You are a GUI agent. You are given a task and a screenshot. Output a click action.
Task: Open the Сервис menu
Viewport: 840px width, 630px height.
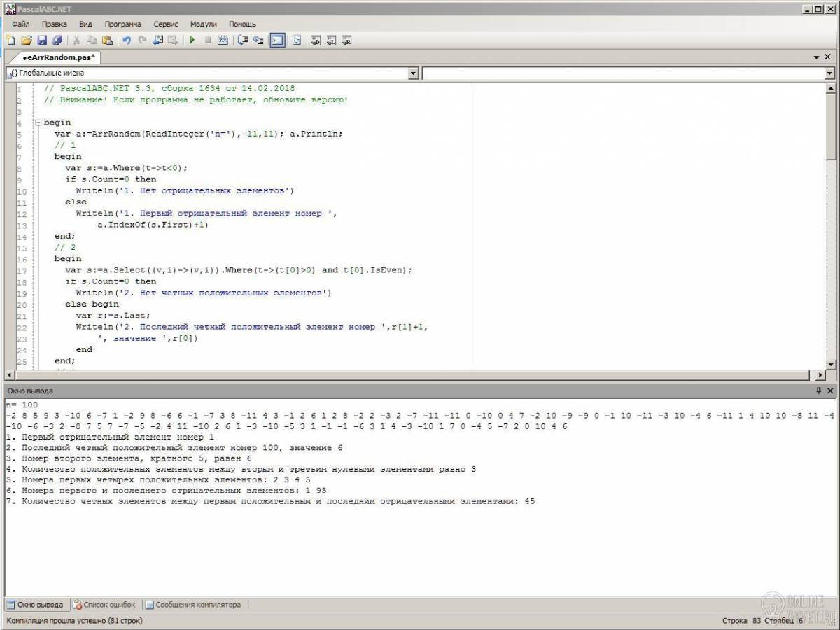166,24
